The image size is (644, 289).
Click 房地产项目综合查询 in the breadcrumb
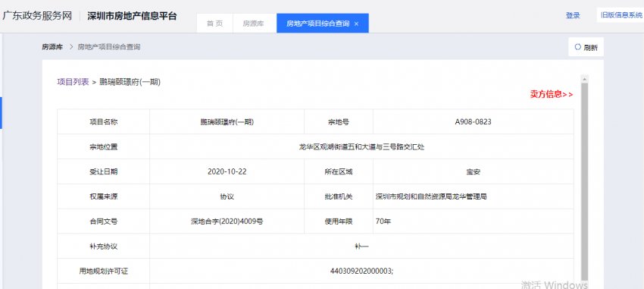tap(109, 47)
